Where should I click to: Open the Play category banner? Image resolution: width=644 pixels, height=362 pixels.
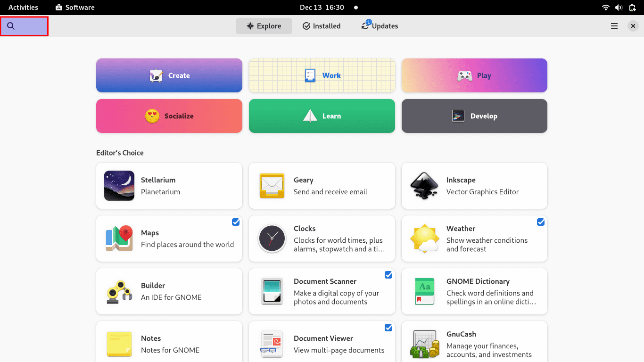(x=474, y=75)
